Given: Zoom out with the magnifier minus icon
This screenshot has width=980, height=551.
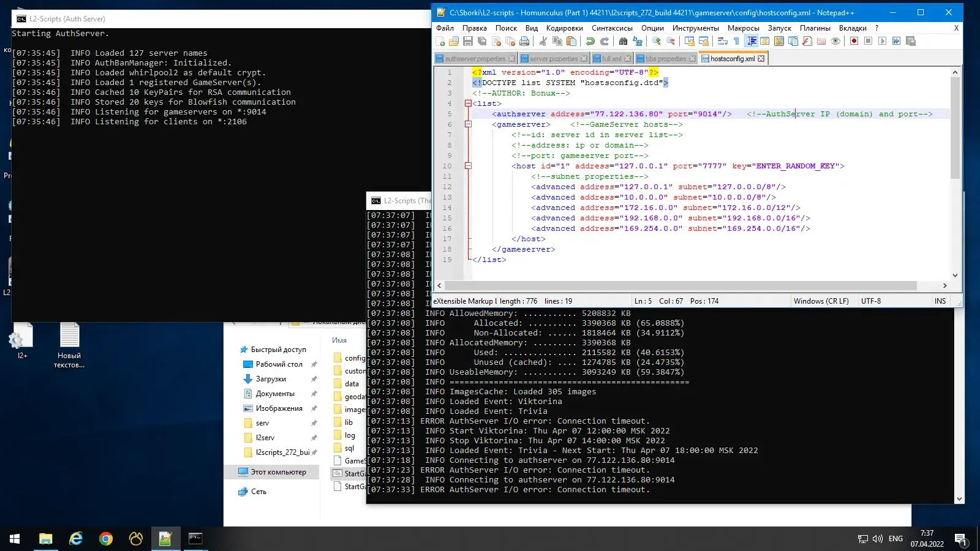Looking at the screenshot, I should [671, 41].
